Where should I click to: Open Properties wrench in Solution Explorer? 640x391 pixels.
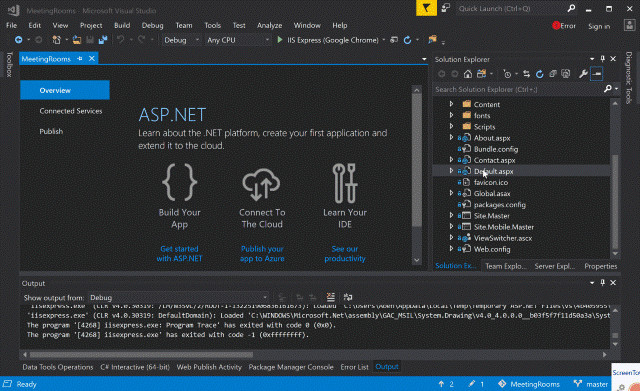coord(583,74)
